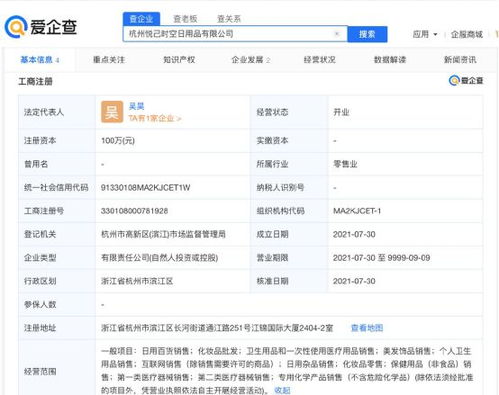The image size is (499, 395).
Task: Open legal representative 吴昊 link
Action: pos(136,106)
